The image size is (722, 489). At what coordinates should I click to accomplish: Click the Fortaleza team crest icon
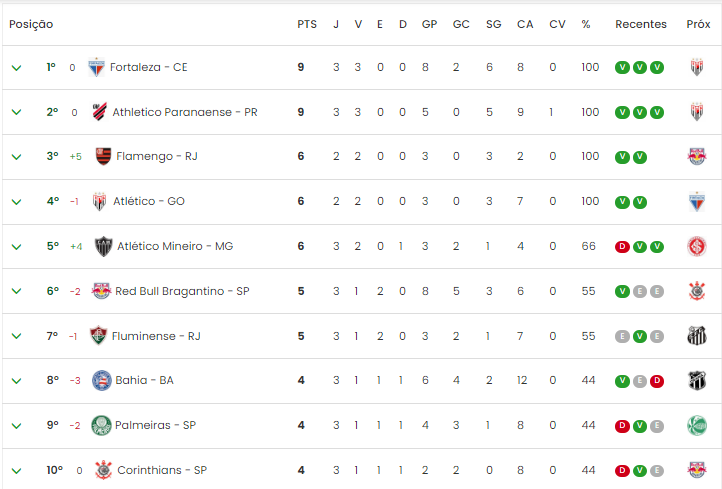pyautogui.click(x=96, y=68)
